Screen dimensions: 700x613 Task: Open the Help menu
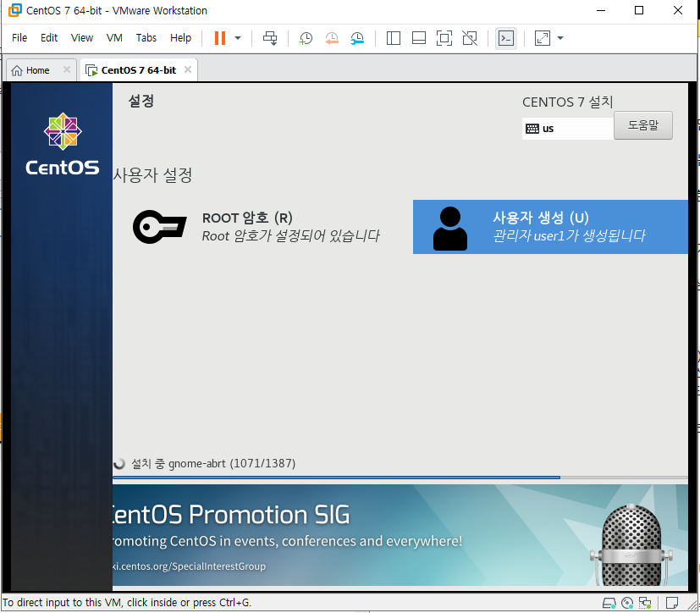coord(181,38)
